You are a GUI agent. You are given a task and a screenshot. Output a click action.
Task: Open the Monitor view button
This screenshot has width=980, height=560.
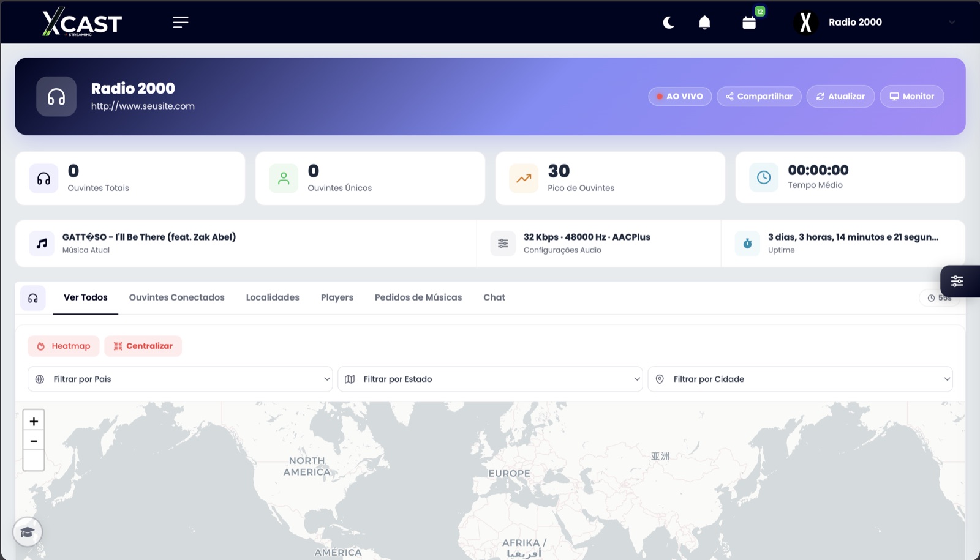coord(912,96)
